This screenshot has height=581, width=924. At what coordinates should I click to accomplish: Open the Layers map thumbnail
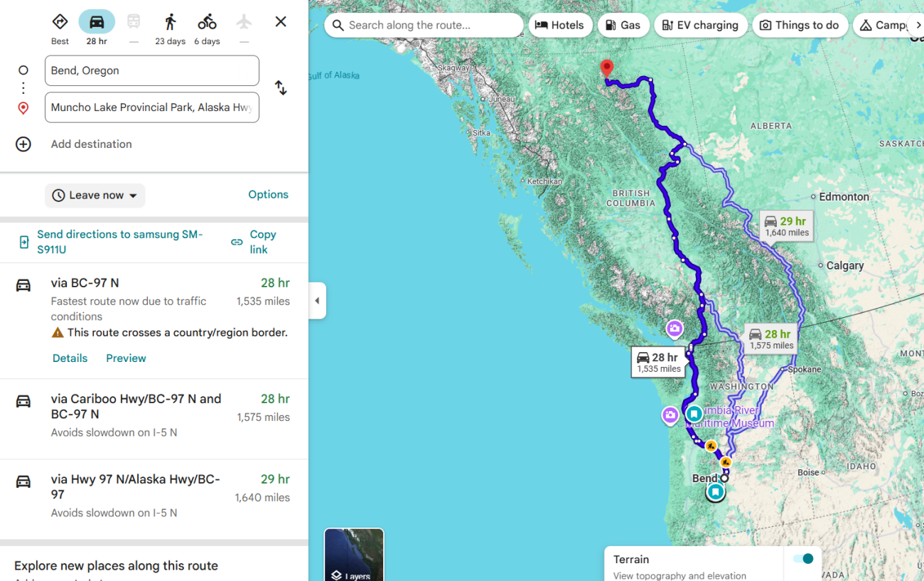(354, 555)
